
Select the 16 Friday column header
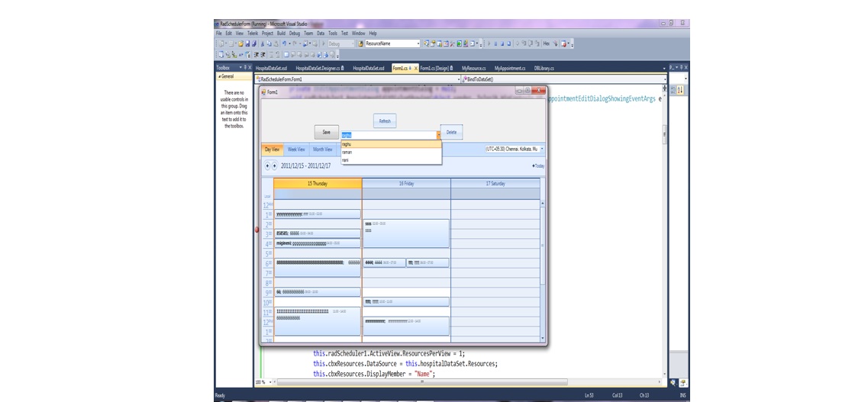pyautogui.click(x=406, y=183)
